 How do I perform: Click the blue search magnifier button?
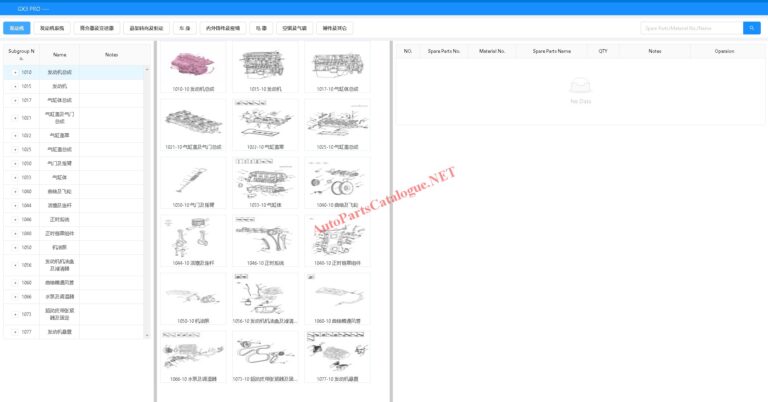pos(751,28)
